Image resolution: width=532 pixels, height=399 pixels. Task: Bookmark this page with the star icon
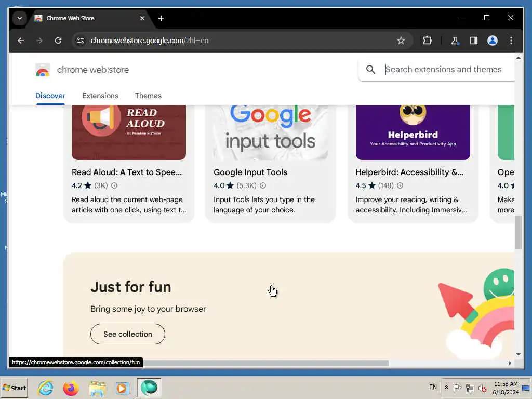[401, 41]
